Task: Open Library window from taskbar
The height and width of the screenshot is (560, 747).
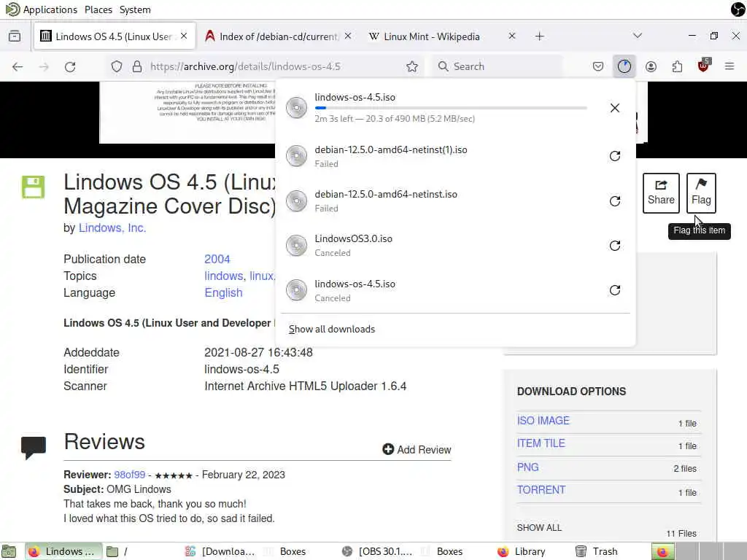Action: (521, 551)
